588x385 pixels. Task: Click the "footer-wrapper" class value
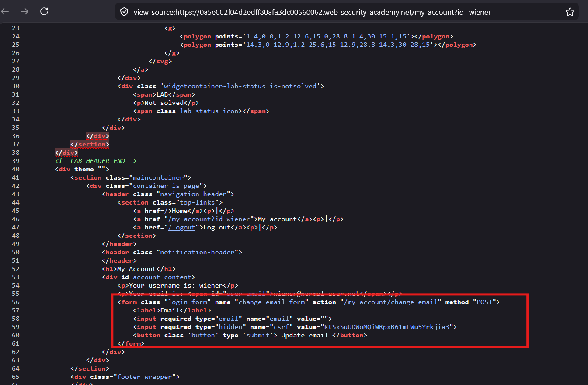click(x=145, y=377)
